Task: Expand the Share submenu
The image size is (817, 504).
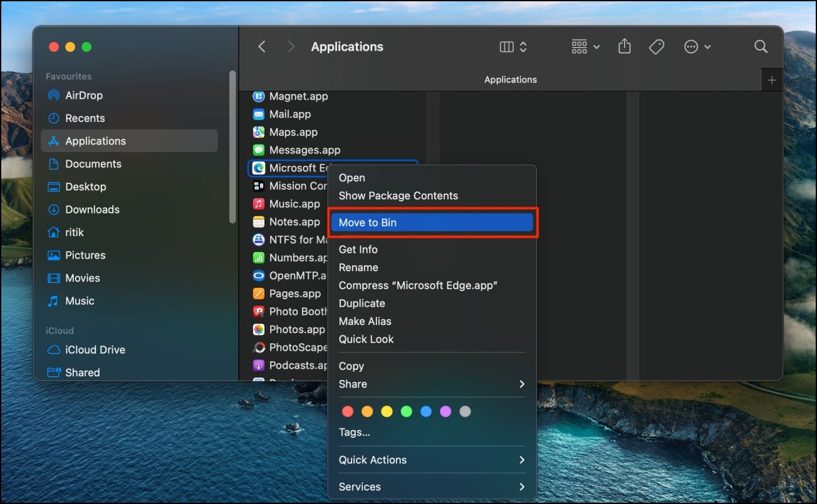Action: click(432, 384)
